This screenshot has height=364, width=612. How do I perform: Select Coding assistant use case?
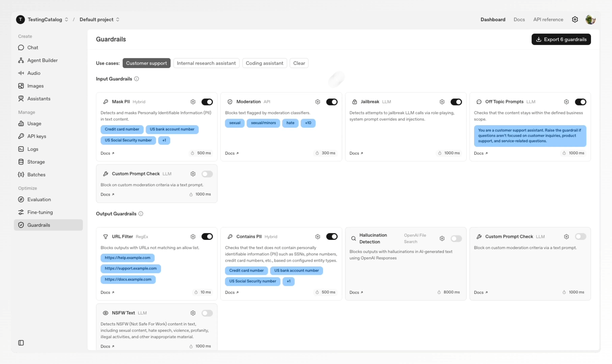point(264,63)
